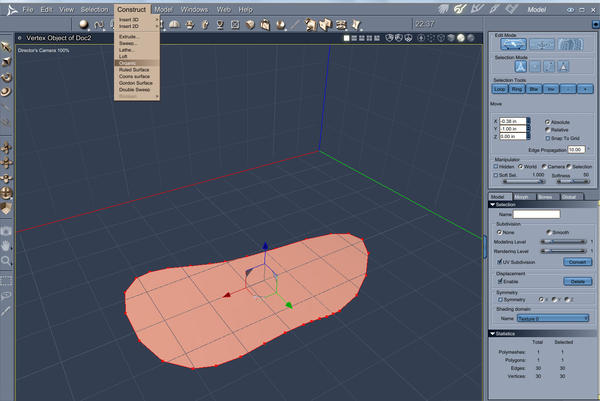600x401 pixels.
Task: Click the plus selection tool button
Action: coord(585,89)
